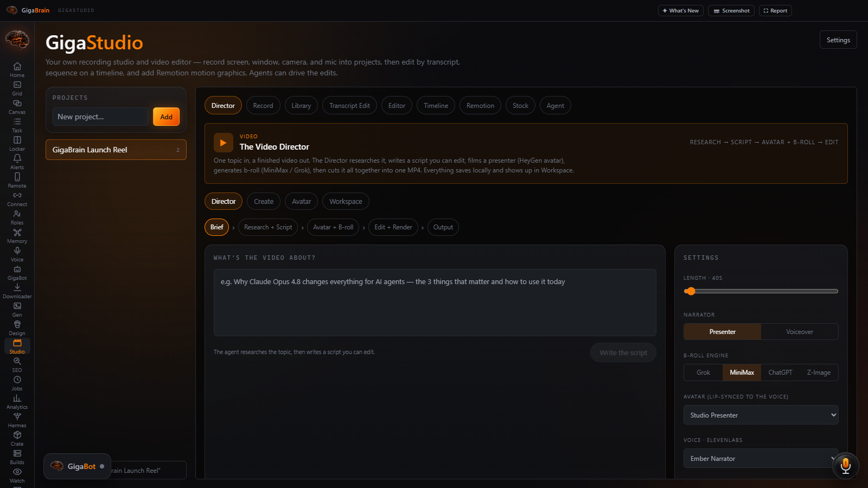868x488 pixels.
Task: Open the Create sub-tab
Action: coord(264,201)
